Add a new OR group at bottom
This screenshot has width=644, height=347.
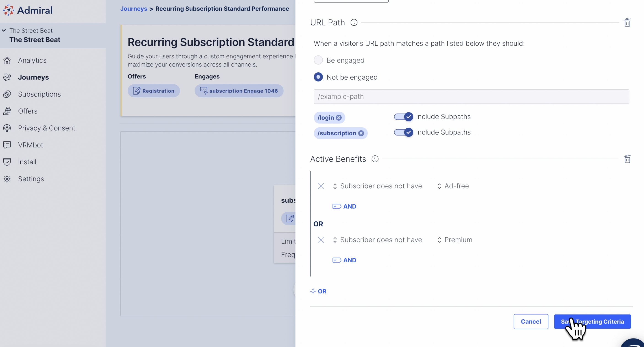click(318, 291)
